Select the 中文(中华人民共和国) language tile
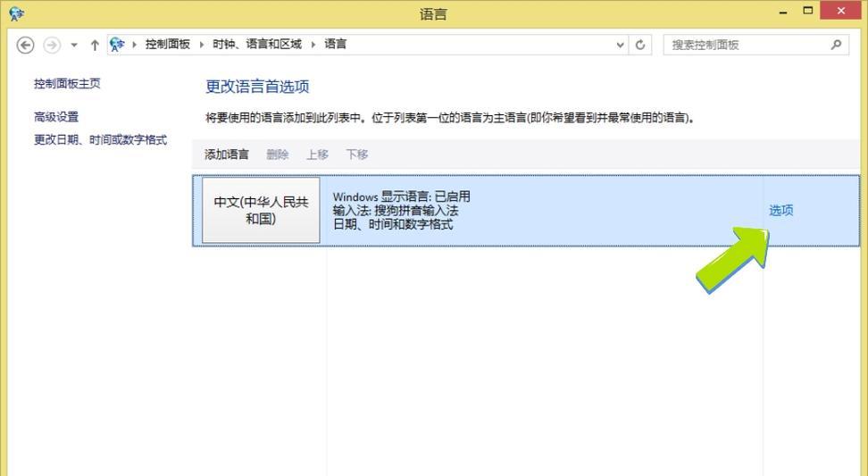Viewport: 868px width, 476px height. click(x=261, y=211)
